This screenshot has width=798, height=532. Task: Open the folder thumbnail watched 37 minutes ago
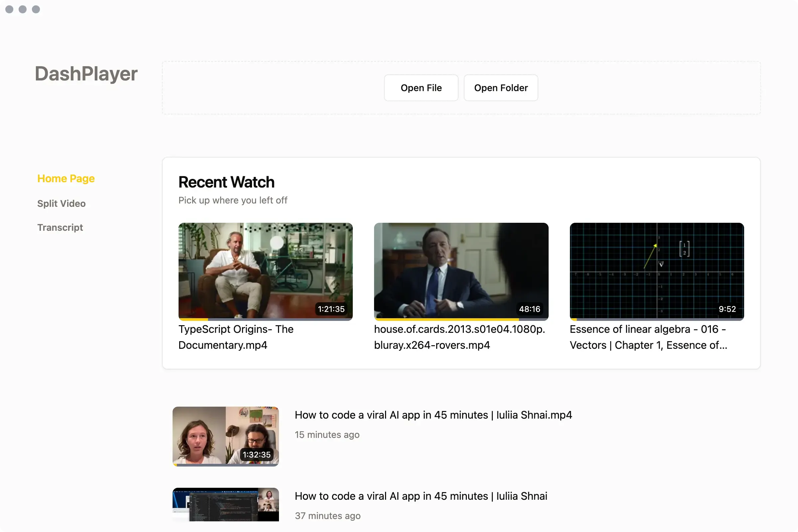(x=226, y=504)
